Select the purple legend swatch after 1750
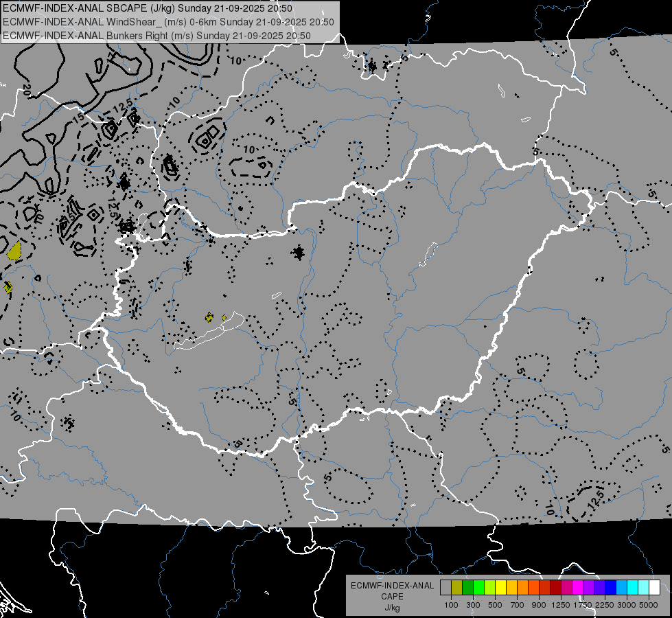Image resolution: width=672 pixels, height=618 pixels. [x=588, y=588]
